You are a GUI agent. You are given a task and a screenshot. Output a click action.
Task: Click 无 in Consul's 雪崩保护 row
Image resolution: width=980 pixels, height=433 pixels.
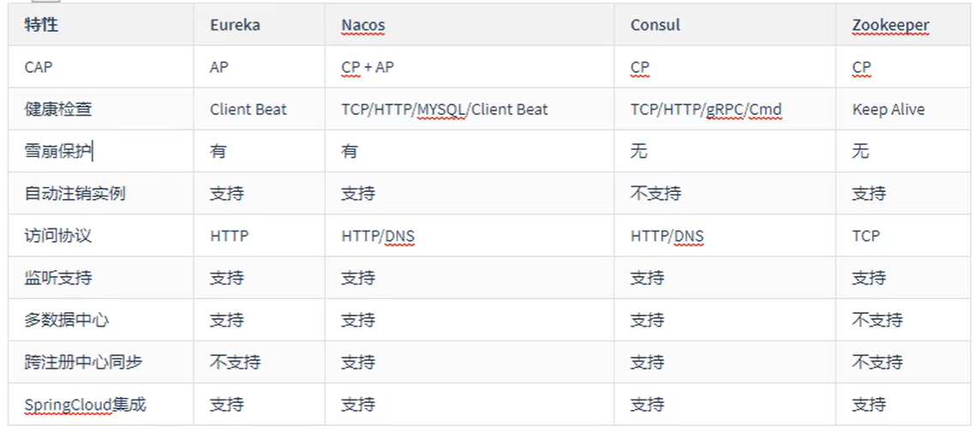pyautogui.click(x=639, y=151)
